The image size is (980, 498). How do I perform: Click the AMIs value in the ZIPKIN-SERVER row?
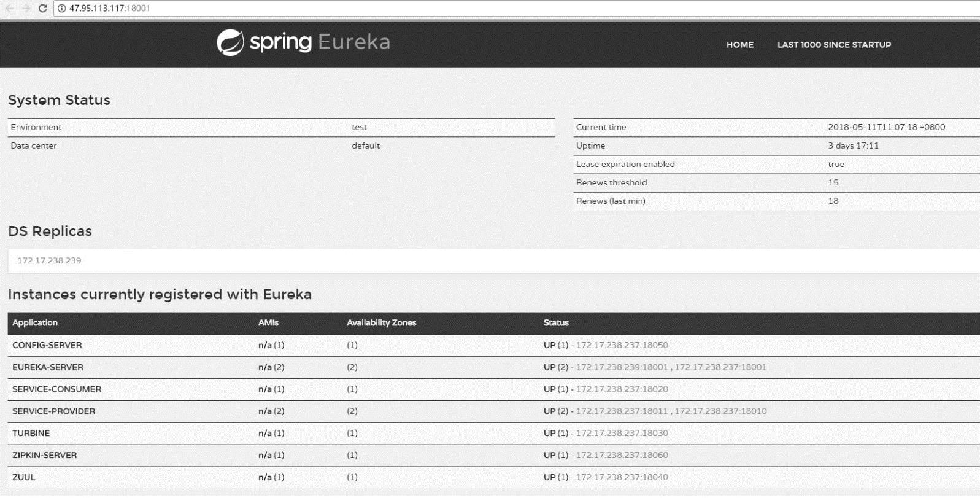[x=271, y=456]
